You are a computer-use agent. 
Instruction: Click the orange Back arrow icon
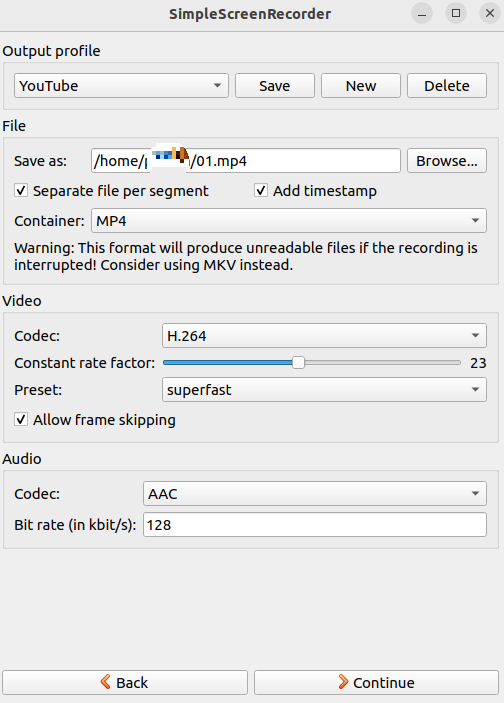(x=106, y=682)
